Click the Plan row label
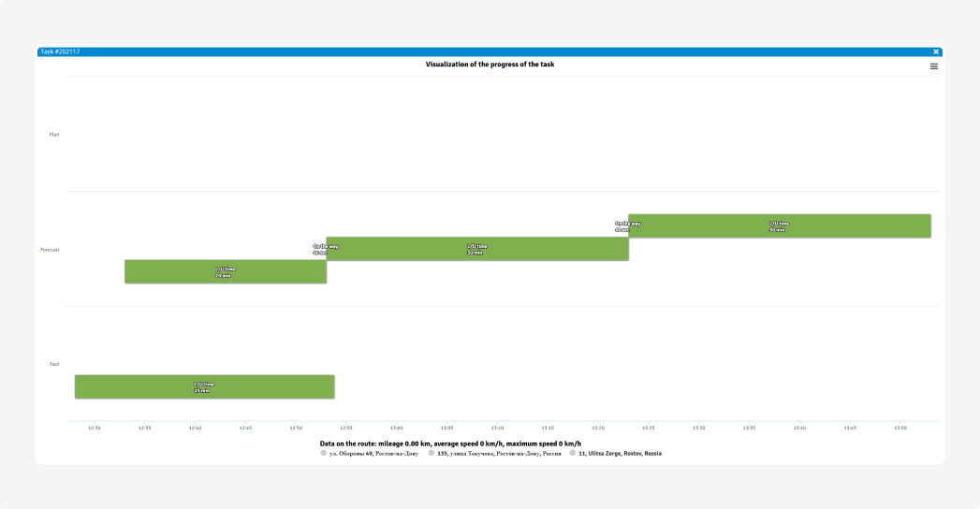The width and height of the screenshot is (980, 509). pyautogui.click(x=54, y=135)
